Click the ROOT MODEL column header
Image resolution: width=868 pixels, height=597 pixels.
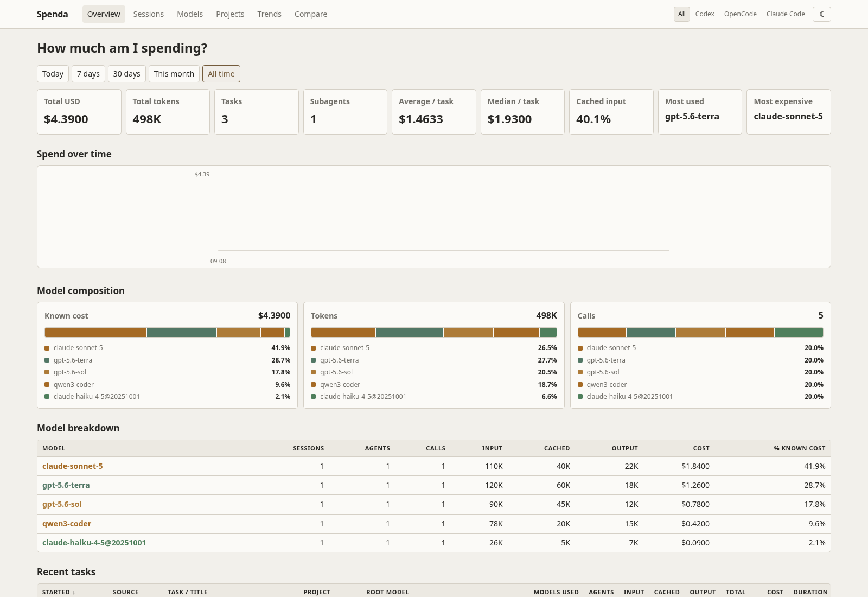[x=387, y=592]
